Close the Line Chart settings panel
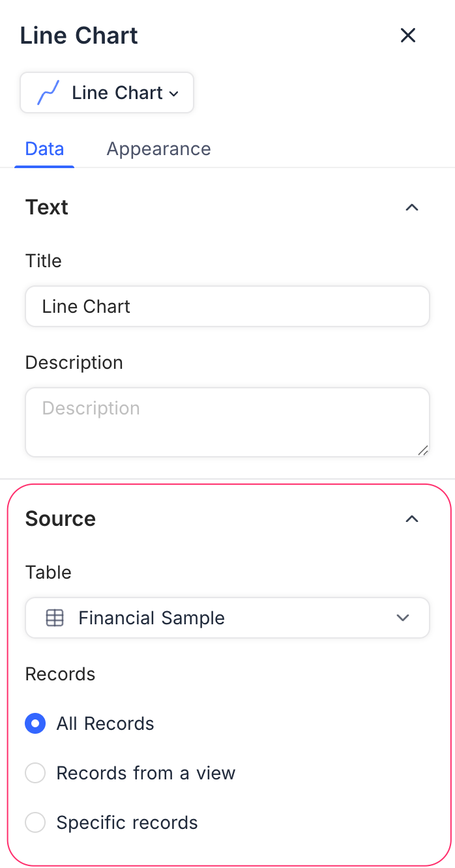 [408, 36]
